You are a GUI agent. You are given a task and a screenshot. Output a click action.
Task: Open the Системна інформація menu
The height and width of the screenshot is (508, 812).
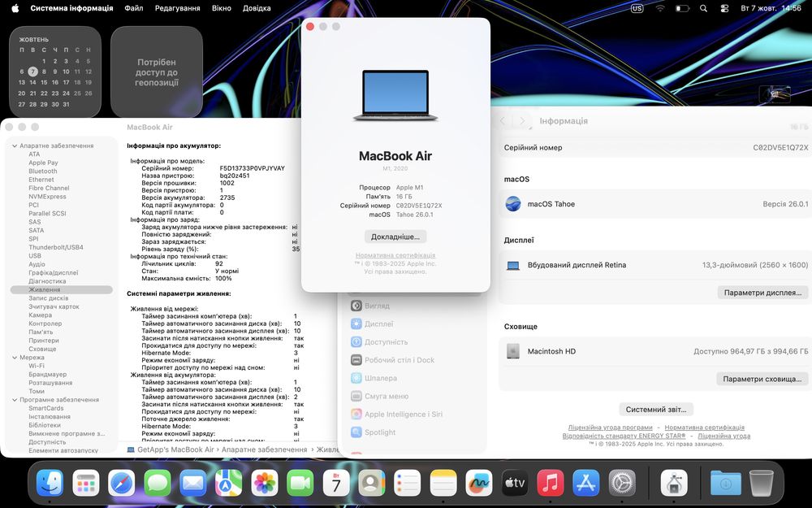click(x=71, y=8)
